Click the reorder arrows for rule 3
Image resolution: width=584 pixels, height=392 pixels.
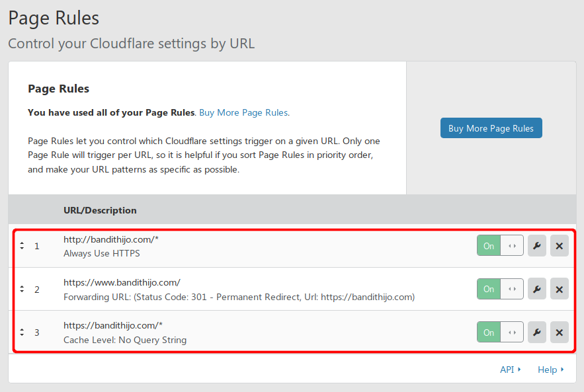[22, 332]
